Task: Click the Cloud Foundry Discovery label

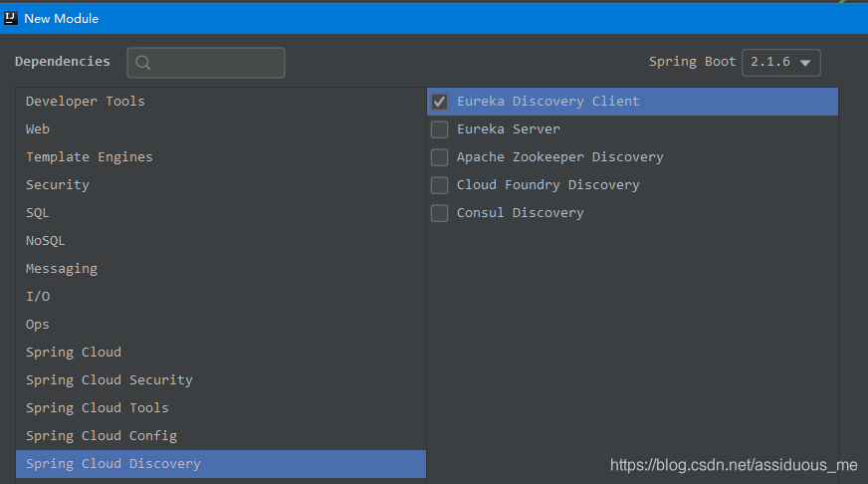Action: pos(548,185)
